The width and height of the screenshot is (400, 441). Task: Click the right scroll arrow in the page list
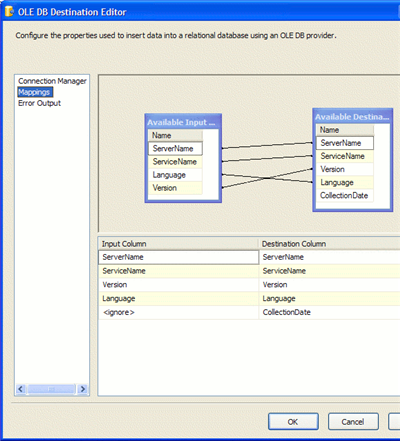tap(82, 389)
